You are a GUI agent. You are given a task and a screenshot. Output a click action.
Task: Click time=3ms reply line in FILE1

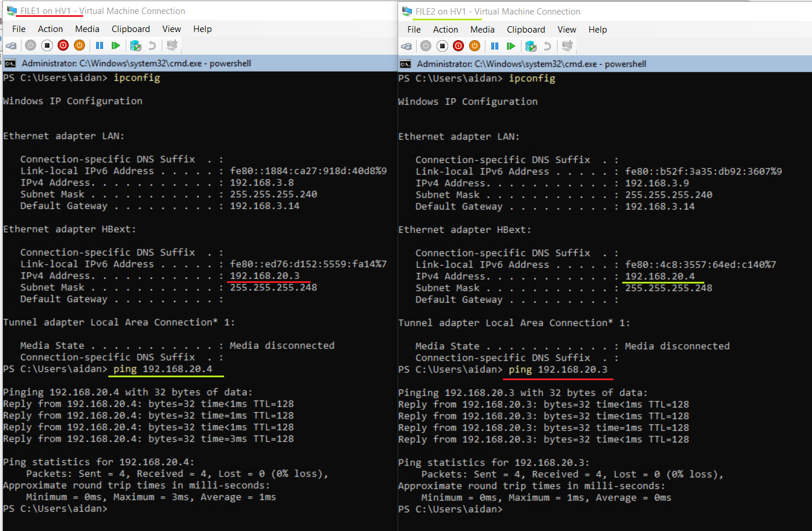tap(148, 438)
